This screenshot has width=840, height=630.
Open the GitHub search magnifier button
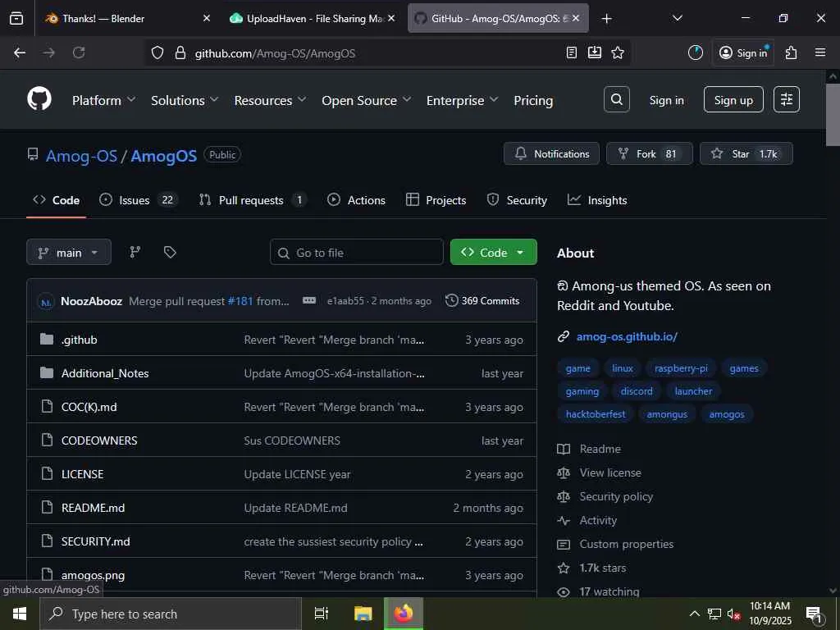617,99
